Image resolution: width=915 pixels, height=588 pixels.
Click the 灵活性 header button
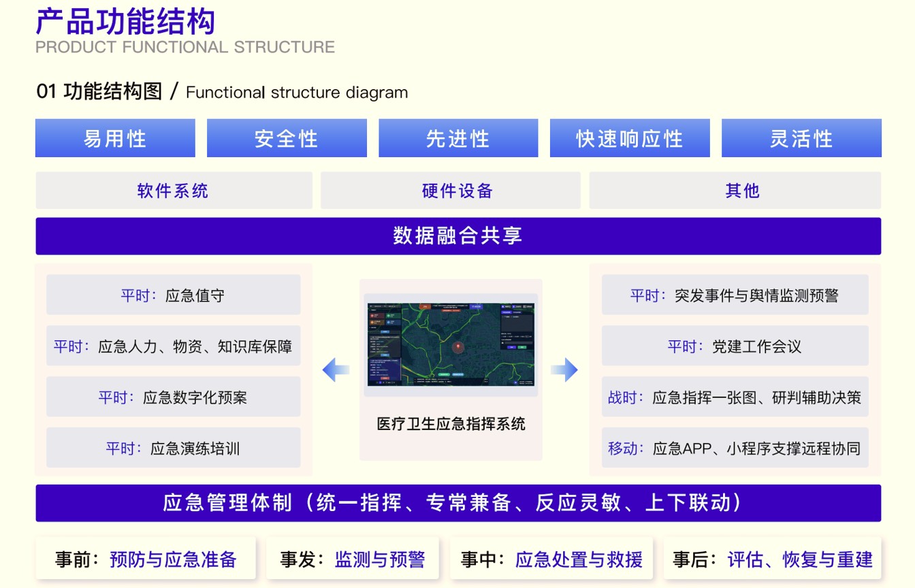pyautogui.click(x=801, y=138)
